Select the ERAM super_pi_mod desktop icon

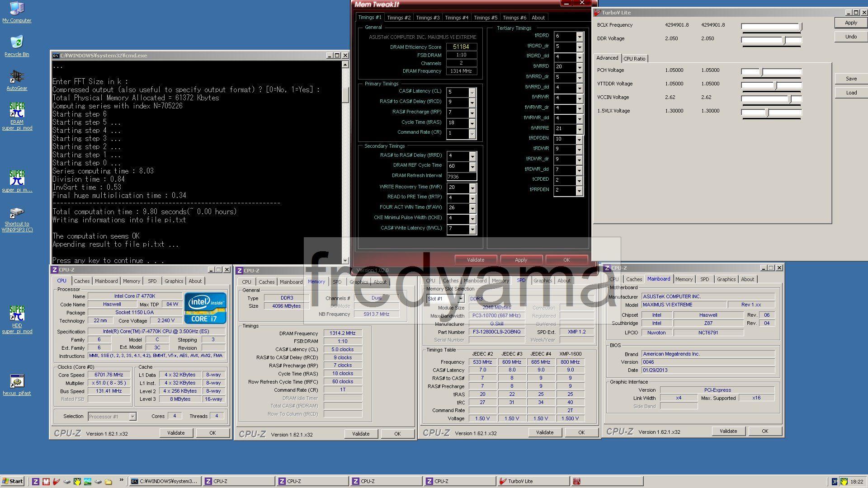17,116
